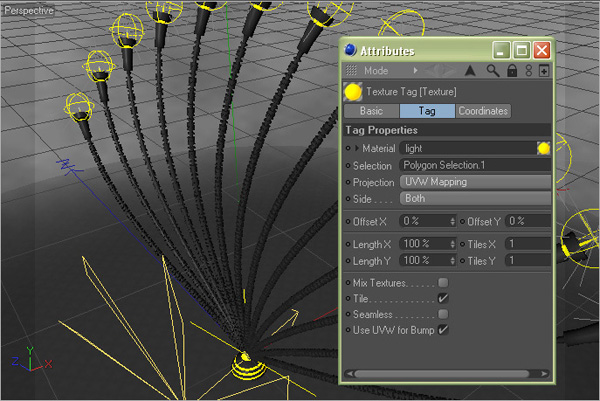
Task: Click the grip dots icon beside Mode
Action: 351,71
